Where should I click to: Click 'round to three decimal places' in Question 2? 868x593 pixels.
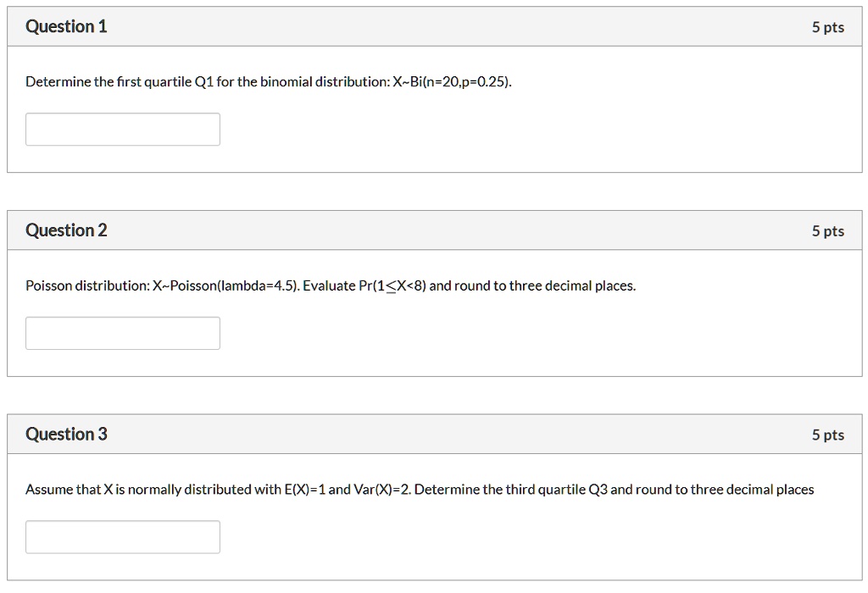pos(543,286)
